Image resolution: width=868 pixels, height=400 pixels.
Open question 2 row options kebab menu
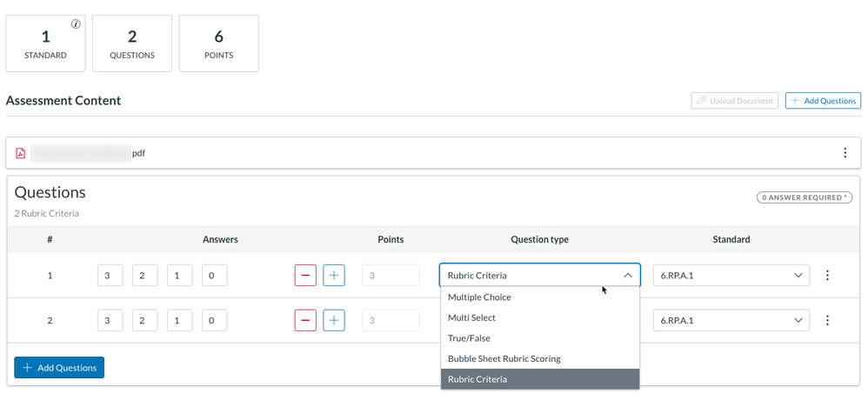coord(827,321)
